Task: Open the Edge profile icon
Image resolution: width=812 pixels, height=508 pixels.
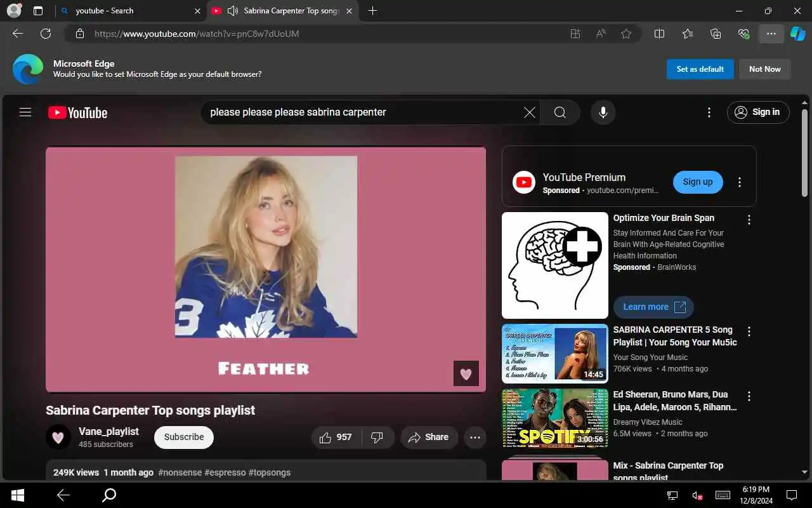Action: pos(13,11)
